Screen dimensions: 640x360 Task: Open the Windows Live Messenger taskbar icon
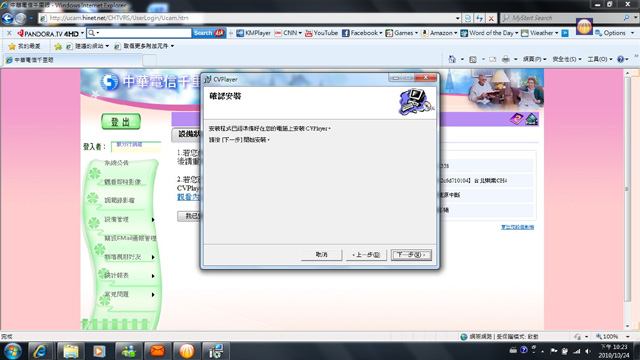129,351
